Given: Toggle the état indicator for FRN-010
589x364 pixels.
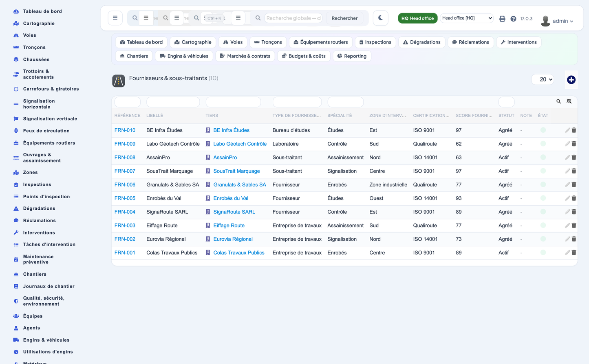Looking at the screenshot, I should coord(543,130).
